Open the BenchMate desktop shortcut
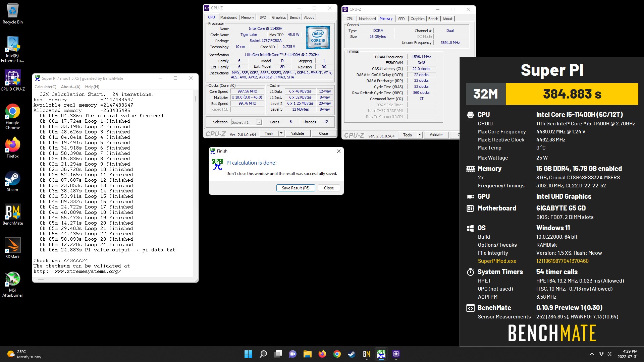Viewport: 644px width, 362px height. (13, 215)
